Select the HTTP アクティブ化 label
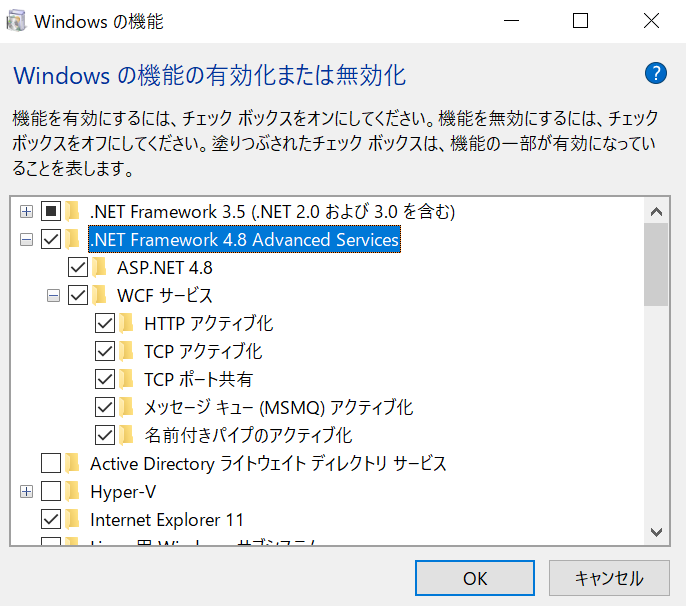The width and height of the screenshot is (686, 606). pyautogui.click(x=209, y=324)
